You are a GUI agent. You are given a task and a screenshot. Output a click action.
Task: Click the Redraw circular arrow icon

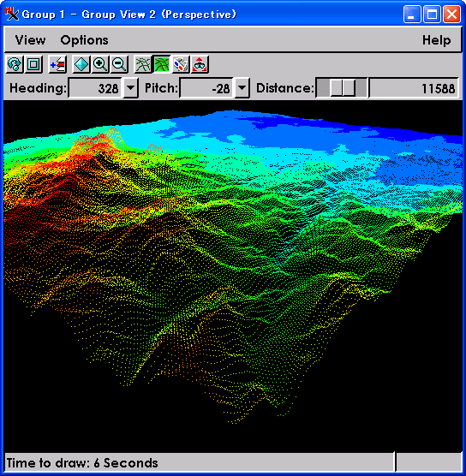15,64
